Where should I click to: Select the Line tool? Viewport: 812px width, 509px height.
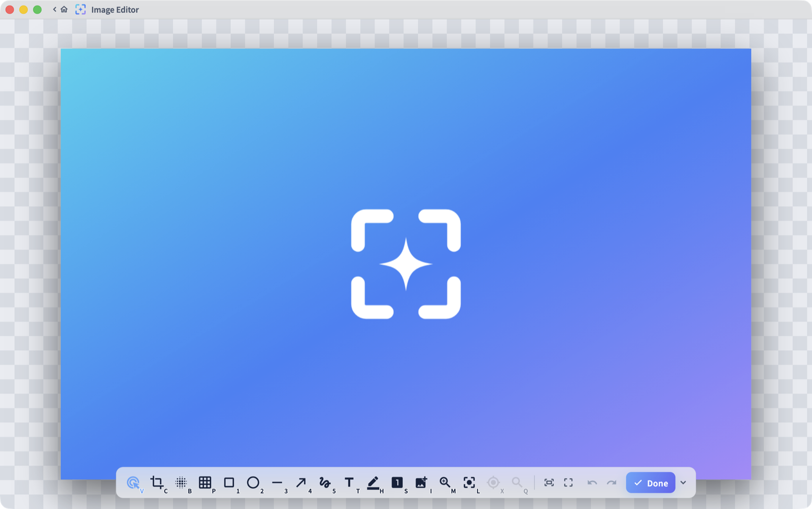pyautogui.click(x=277, y=483)
